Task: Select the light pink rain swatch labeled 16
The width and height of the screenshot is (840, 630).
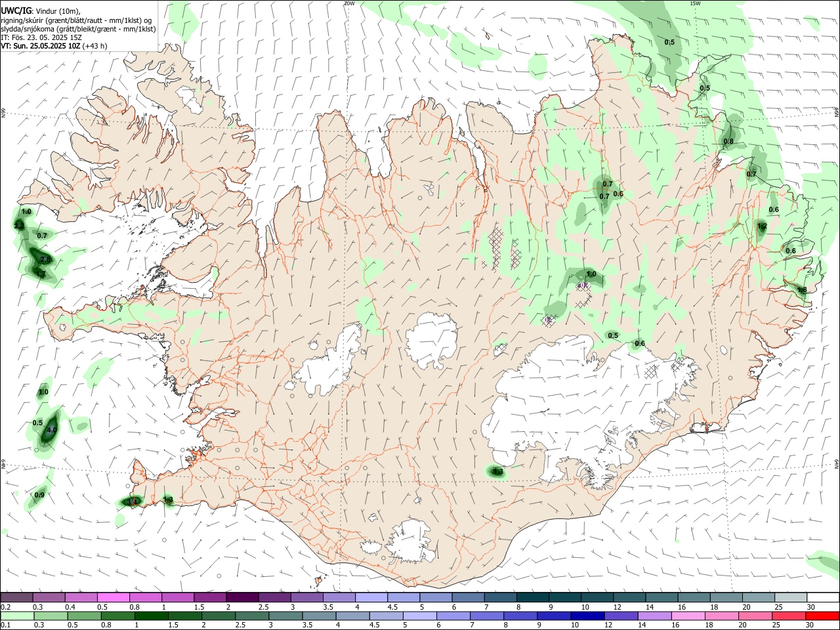Action: (x=688, y=616)
